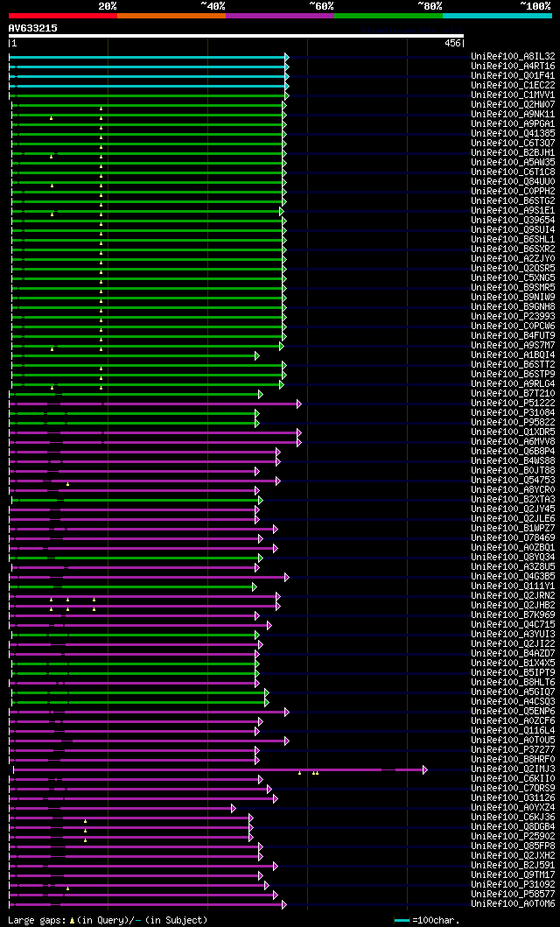Click the UniRef100_P58577 label
The height and width of the screenshot is (927, 560).
coord(513,895)
